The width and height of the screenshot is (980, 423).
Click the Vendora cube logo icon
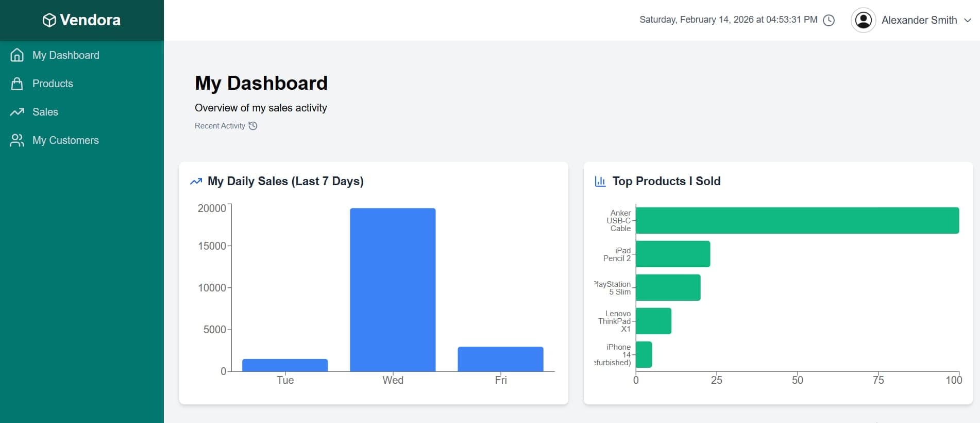point(49,20)
